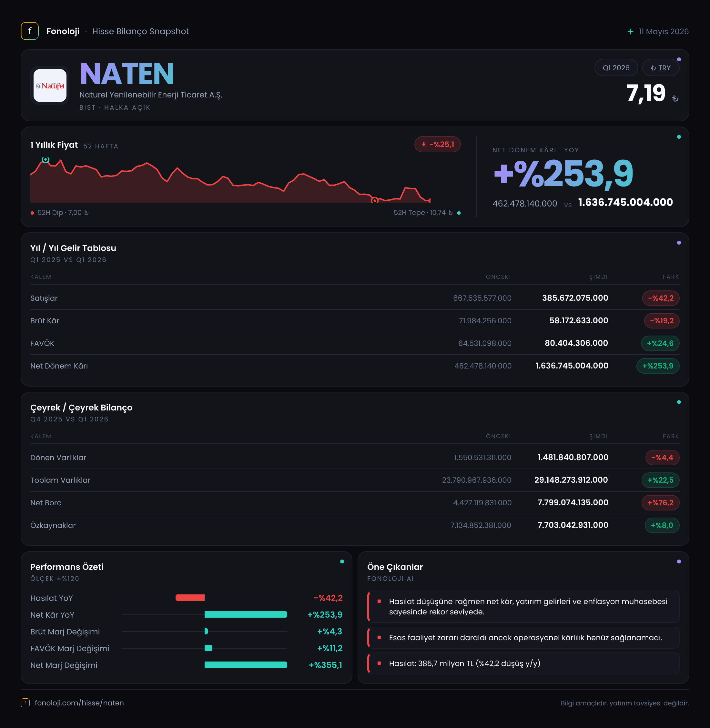Image resolution: width=710 pixels, height=728 pixels.
Task: Click the FAVÖK Marj +%11,2 value
Action: coord(330,648)
